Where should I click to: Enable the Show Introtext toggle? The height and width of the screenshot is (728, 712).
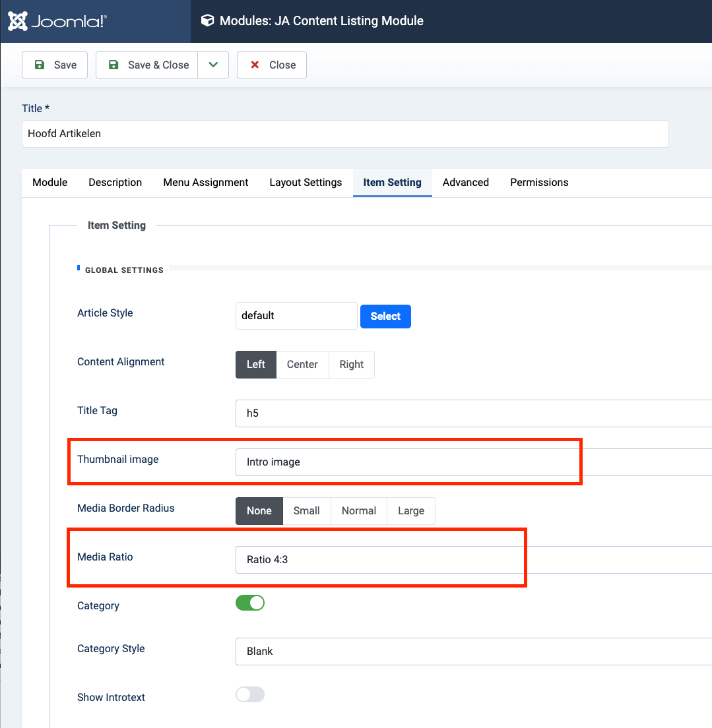tap(250, 694)
